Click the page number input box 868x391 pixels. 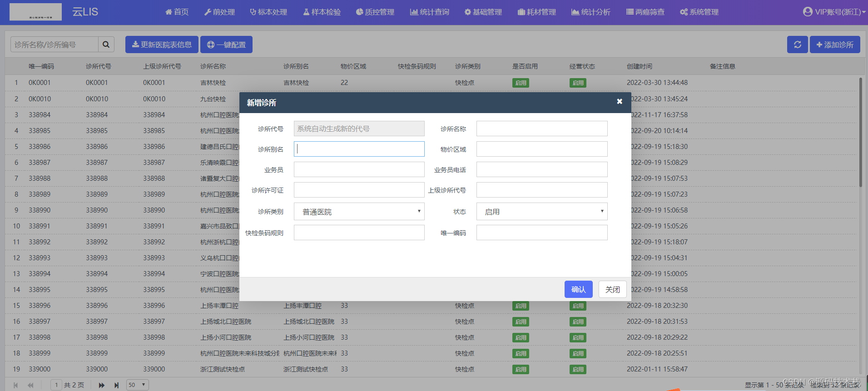[x=56, y=385]
